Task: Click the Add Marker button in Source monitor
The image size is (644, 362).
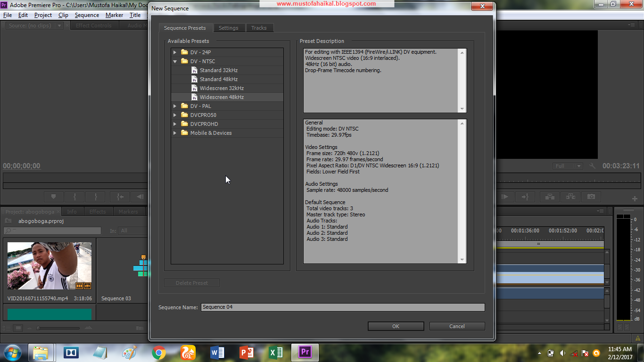Action: click(53, 197)
